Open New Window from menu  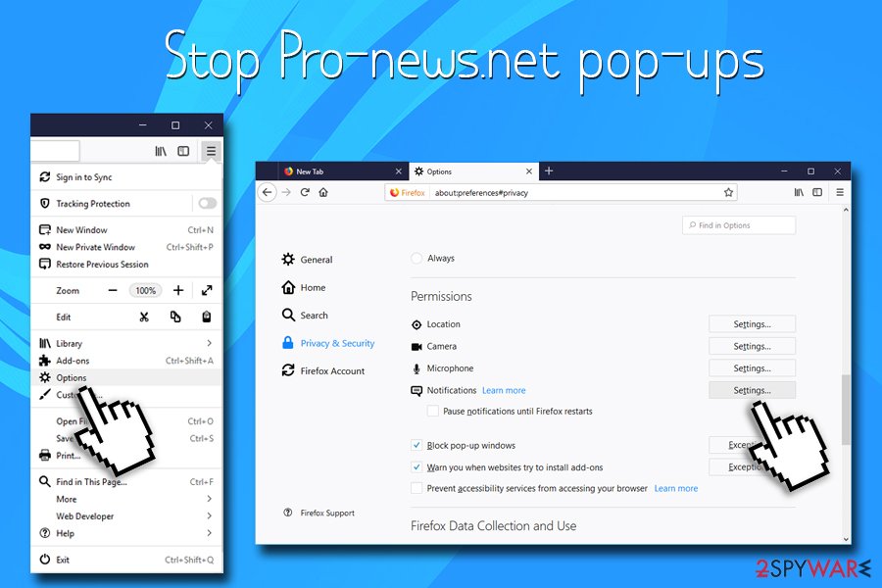coord(126,229)
